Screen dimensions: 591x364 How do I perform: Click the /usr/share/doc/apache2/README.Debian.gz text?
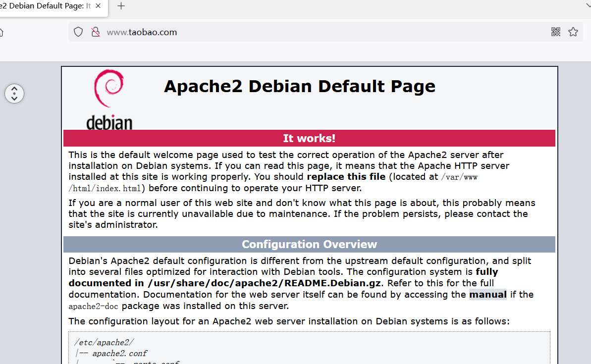(x=264, y=283)
